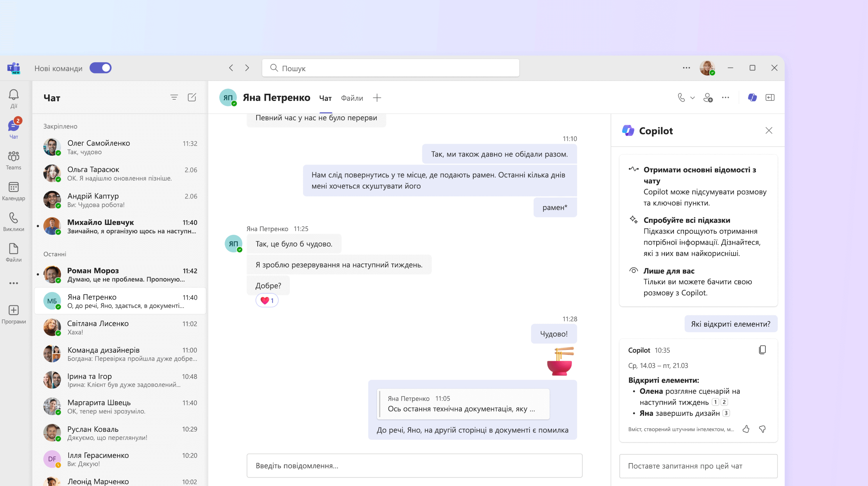Close the Copilot pane
868x486 pixels.
click(x=769, y=131)
